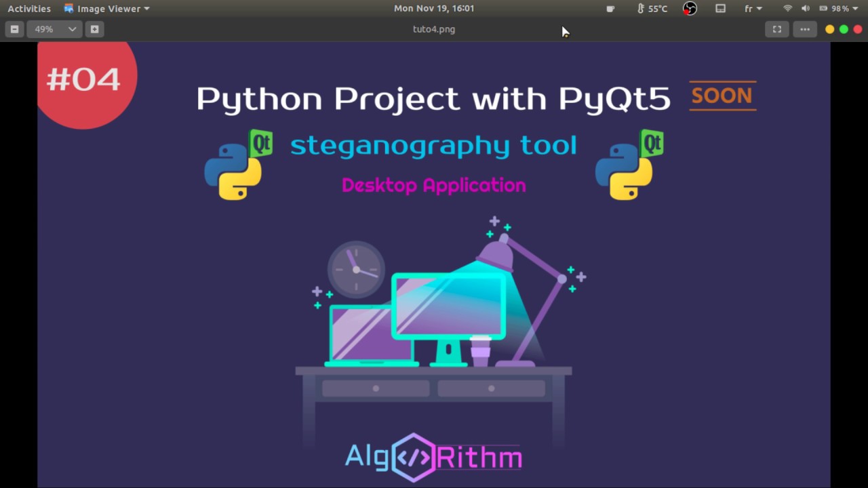Click the 55°C temperature indicator

pyautogui.click(x=652, y=9)
